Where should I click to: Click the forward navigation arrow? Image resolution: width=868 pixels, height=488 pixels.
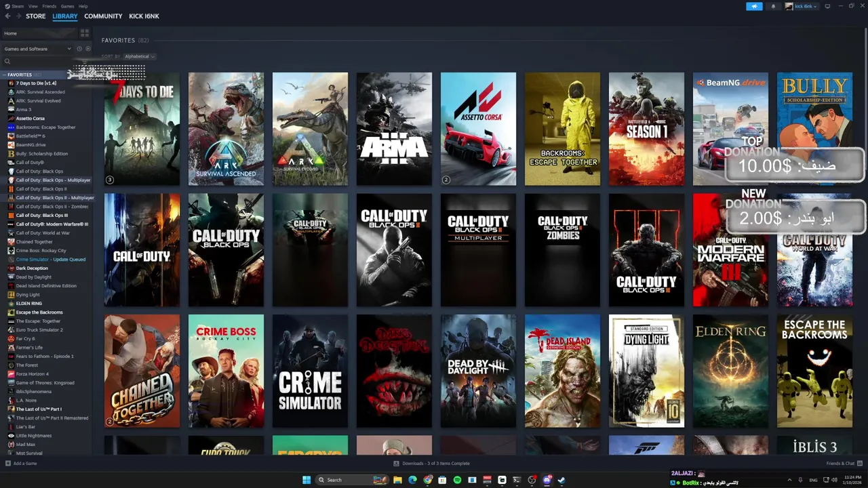click(18, 16)
